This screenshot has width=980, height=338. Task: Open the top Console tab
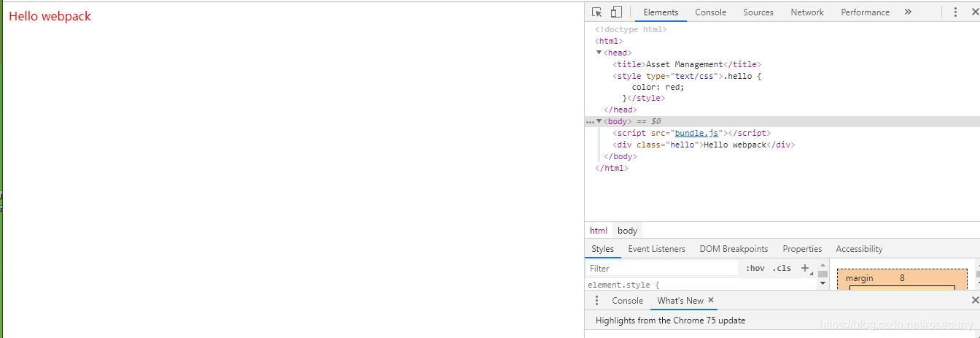point(710,12)
